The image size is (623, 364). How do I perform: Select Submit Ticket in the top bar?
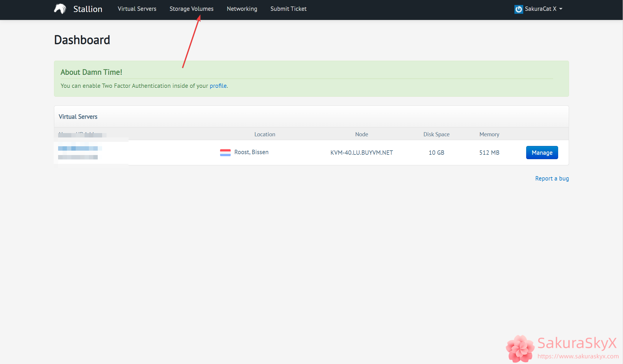point(288,9)
